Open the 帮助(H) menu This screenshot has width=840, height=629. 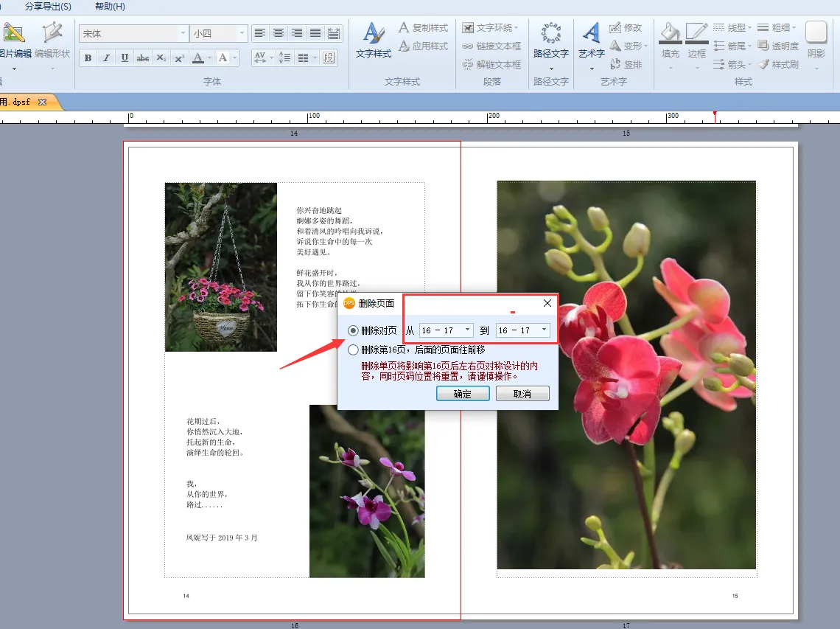click(111, 7)
